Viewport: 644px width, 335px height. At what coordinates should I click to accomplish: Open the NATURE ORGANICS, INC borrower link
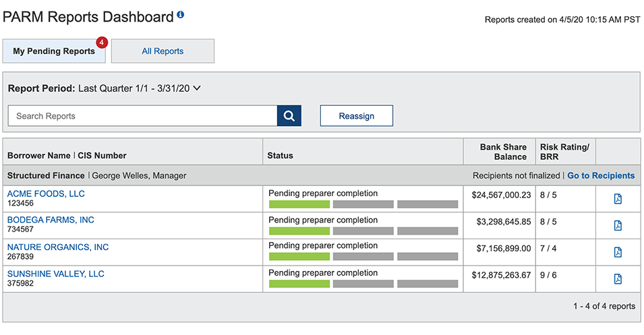tap(58, 247)
